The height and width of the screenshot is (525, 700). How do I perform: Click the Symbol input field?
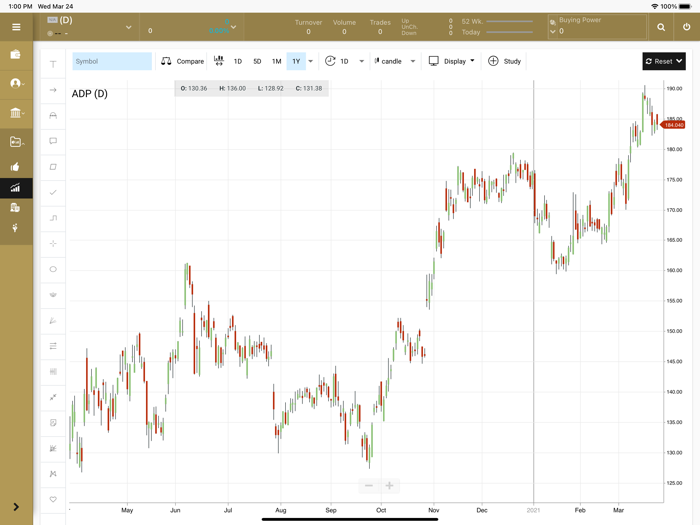pyautogui.click(x=112, y=61)
